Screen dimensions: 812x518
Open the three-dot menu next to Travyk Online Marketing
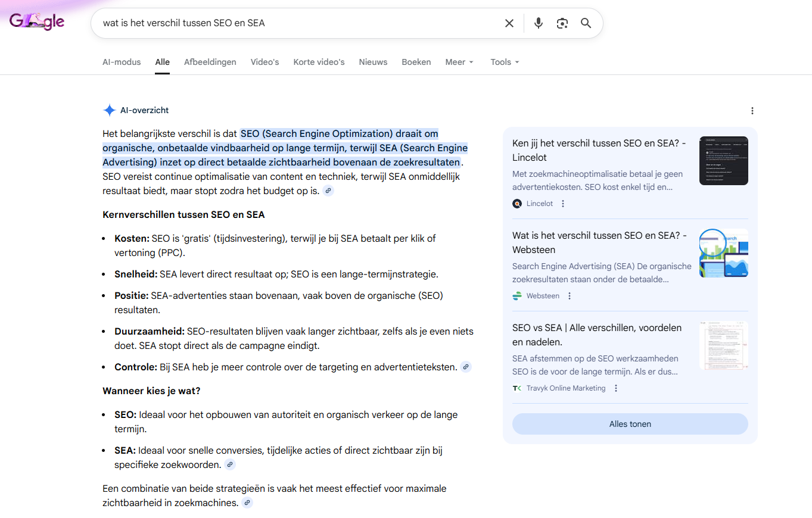coord(615,388)
